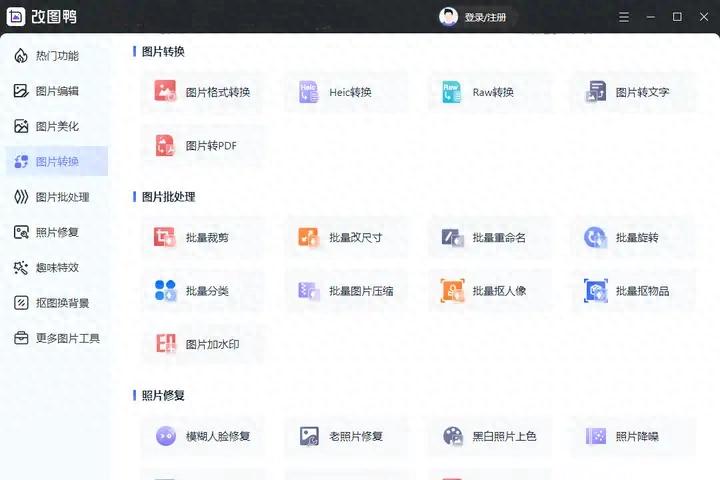Click the 照片修复 section heading
Viewport: 720px width, 480px height.
click(163, 395)
